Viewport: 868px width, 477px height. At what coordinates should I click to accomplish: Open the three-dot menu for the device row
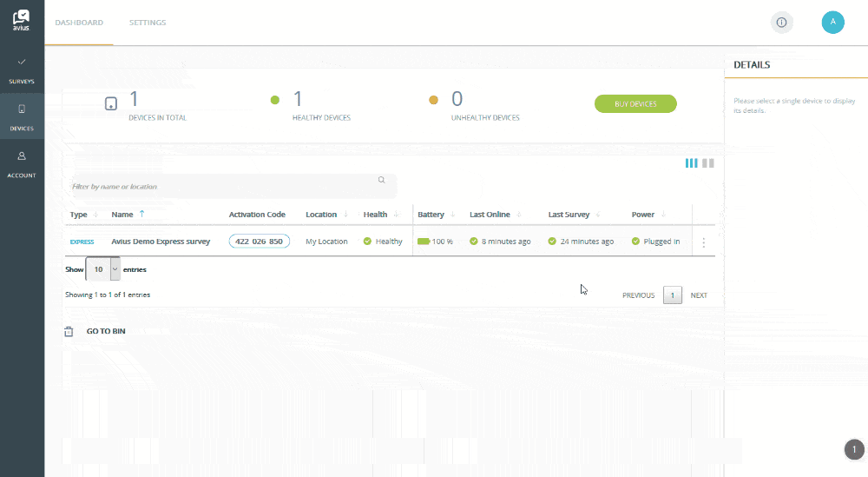pyautogui.click(x=703, y=242)
